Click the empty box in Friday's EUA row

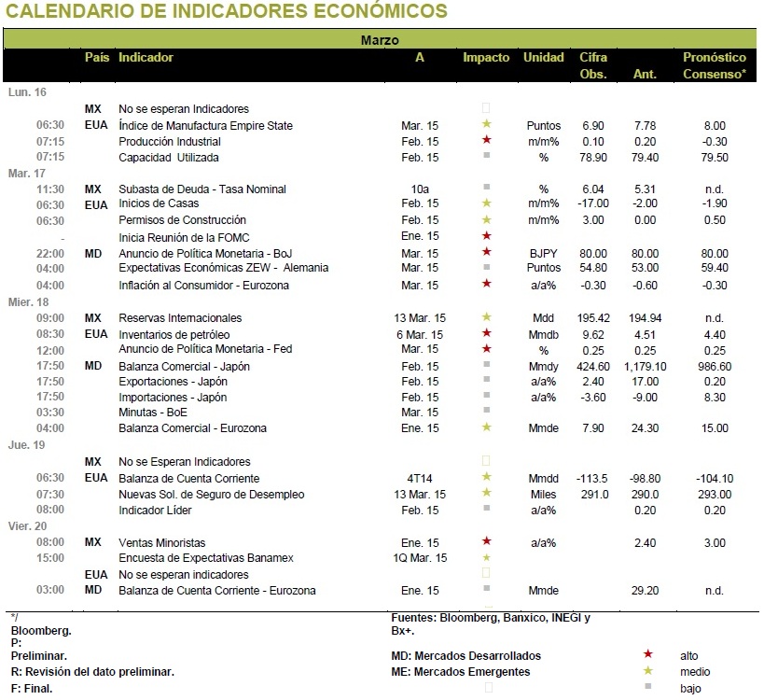pos(486,573)
